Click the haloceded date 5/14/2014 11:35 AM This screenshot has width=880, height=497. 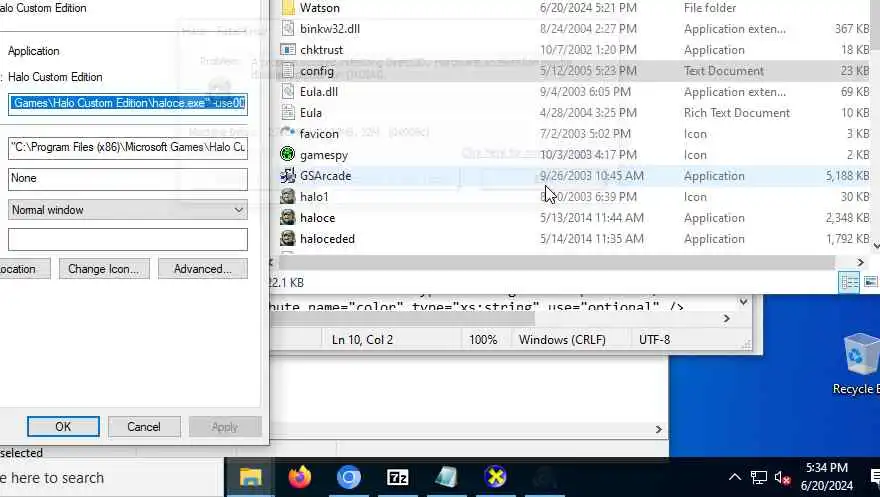click(592, 239)
